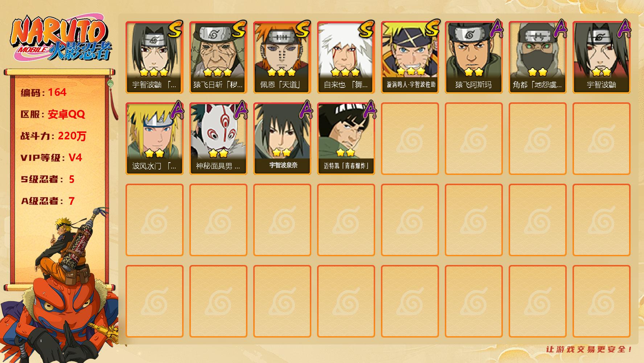Choose the 猿飞阿斯玛 A-rank card

point(474,57)
